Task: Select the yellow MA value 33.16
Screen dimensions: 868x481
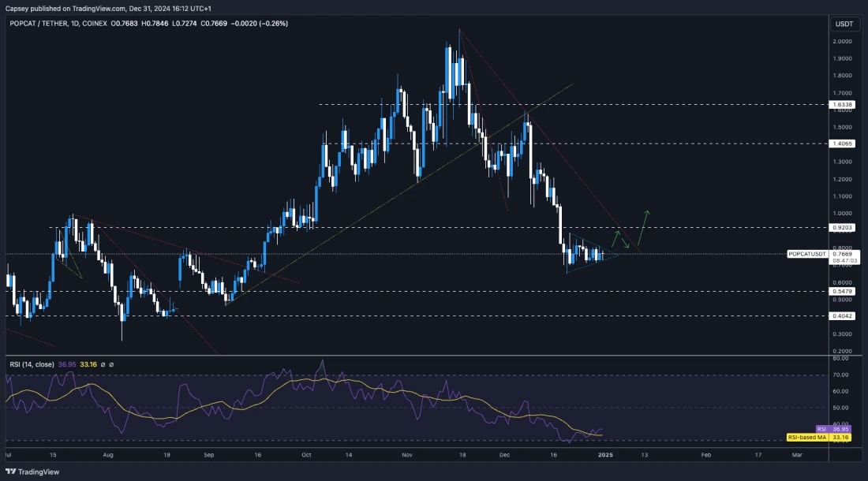Action: pos(87,364)
